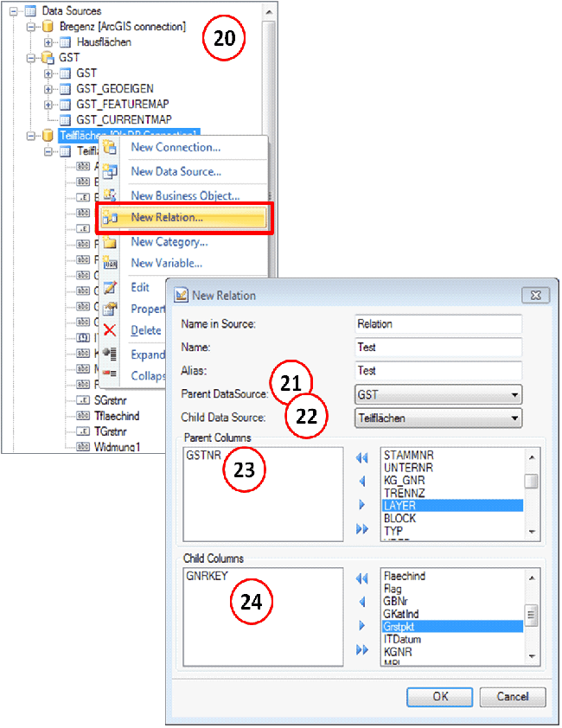This screenshot has width=562, height=728.
Task: Pick New Data Source... menu entry
Action: click(x=176, y=171)
